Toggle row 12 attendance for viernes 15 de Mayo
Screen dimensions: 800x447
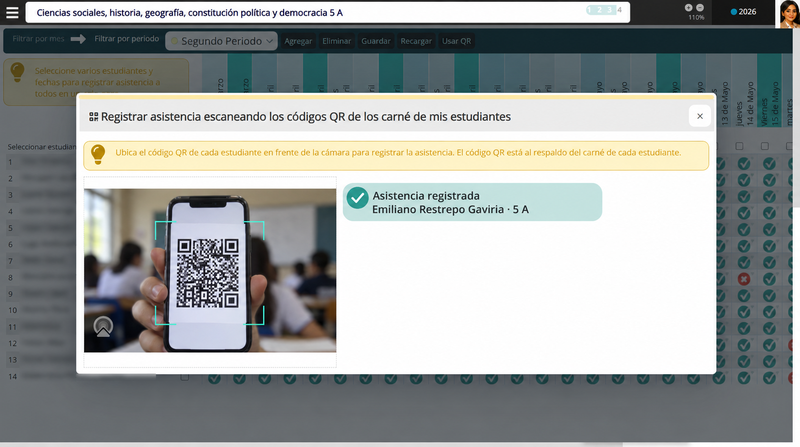(769, 345)
